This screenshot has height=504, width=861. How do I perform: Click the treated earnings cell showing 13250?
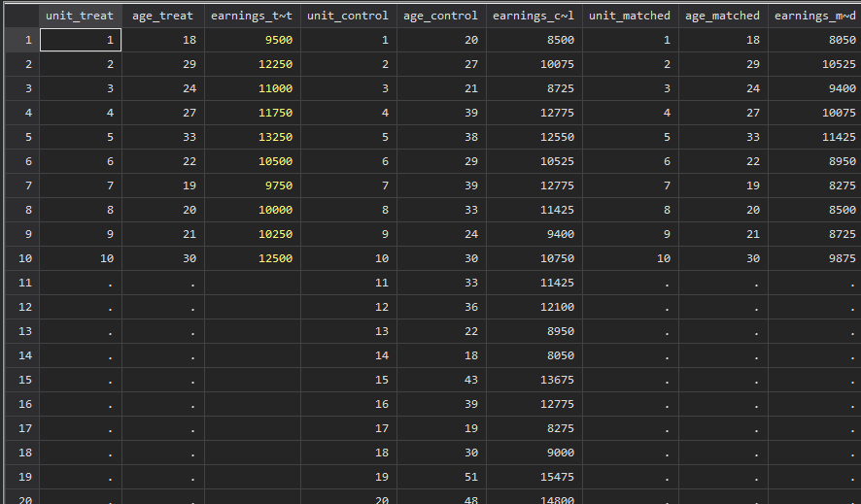pos(252,137)
